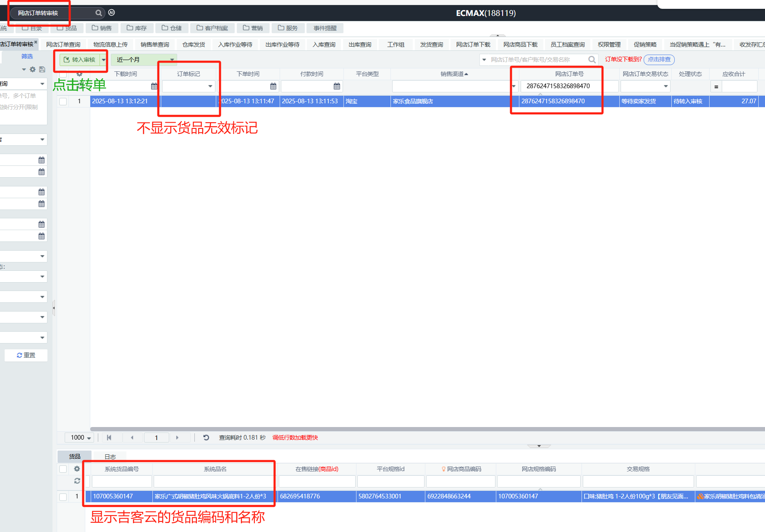This screenshot has height=532, width=765.
Task: Click the search magnifier in top search box
Action: coord(99,13)
